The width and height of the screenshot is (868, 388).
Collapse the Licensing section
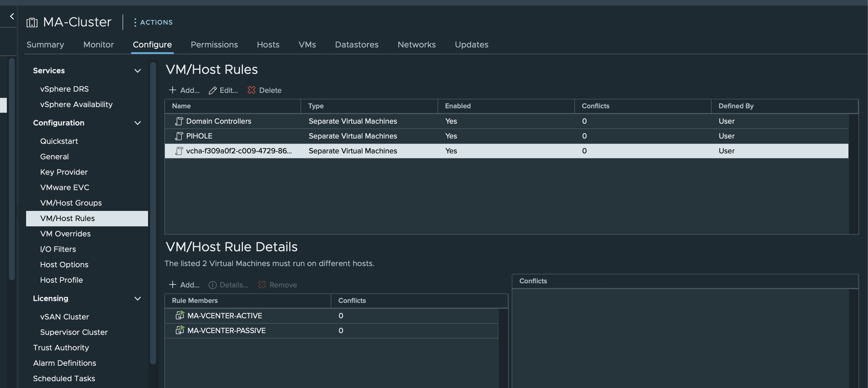click(137, 298)
